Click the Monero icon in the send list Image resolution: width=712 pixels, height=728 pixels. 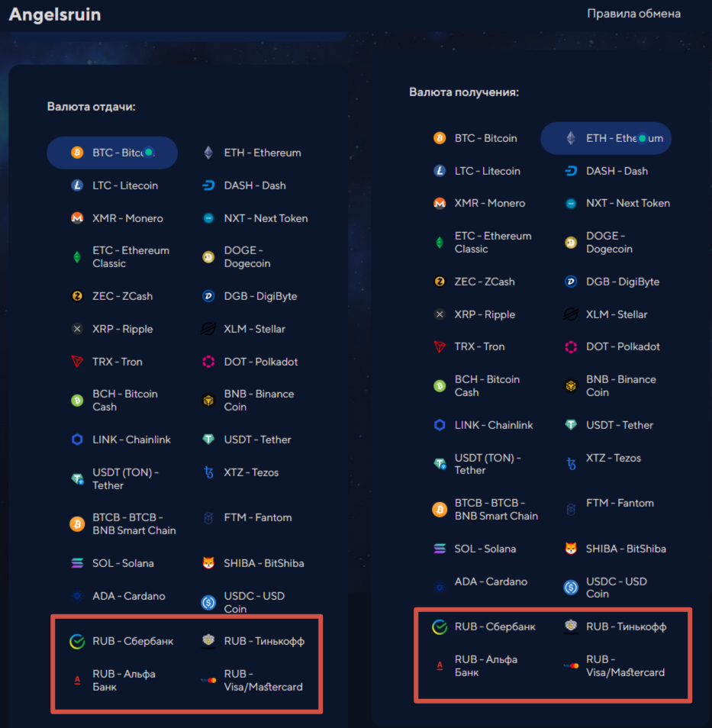point(77,218)
